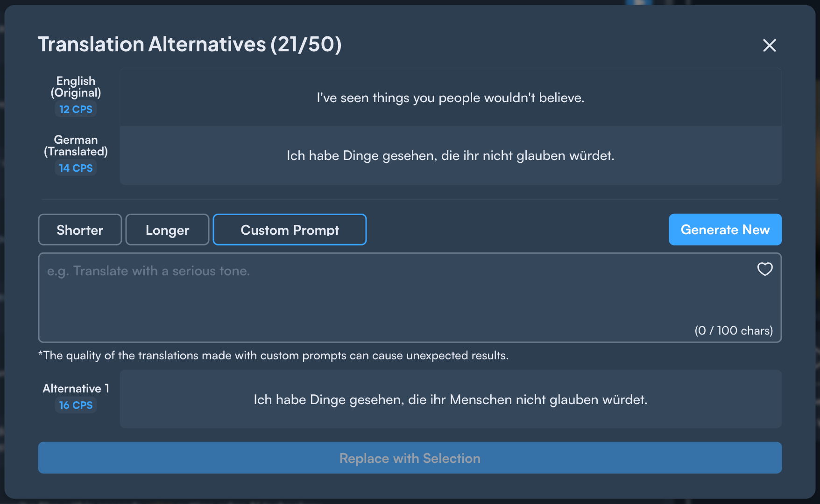820x504 pixels.
Task: Click the Translation Alternatives (21/50) title
Action: coord(190,44)
